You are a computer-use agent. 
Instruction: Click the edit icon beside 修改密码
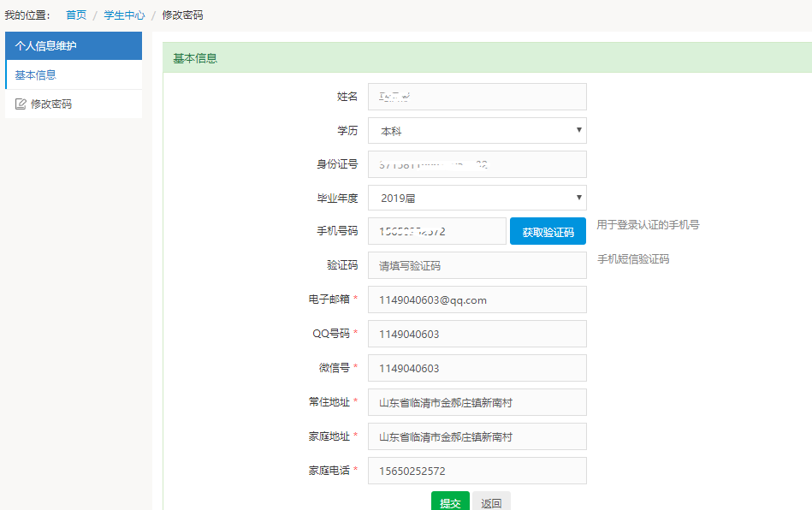pyautogui.click(x=21, y=104)
